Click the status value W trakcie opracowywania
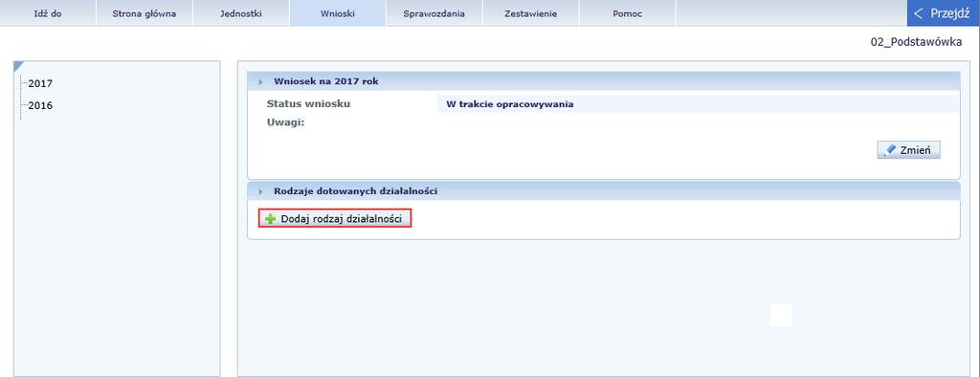Viewport: 980px width, 377px height. (509, 104)
